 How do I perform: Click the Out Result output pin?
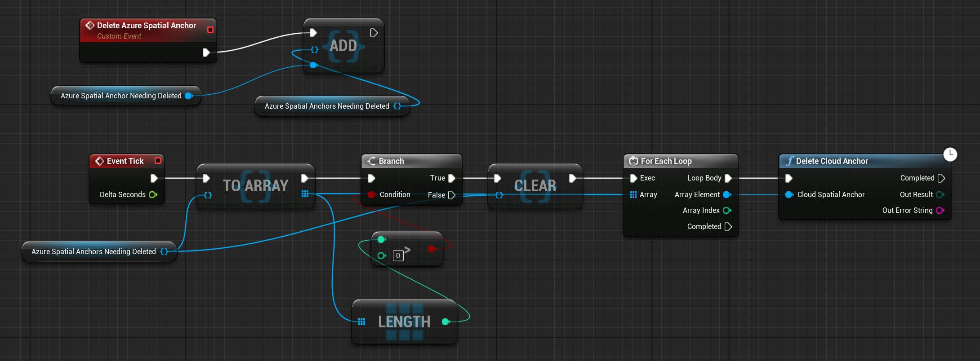tap(940, 194)
